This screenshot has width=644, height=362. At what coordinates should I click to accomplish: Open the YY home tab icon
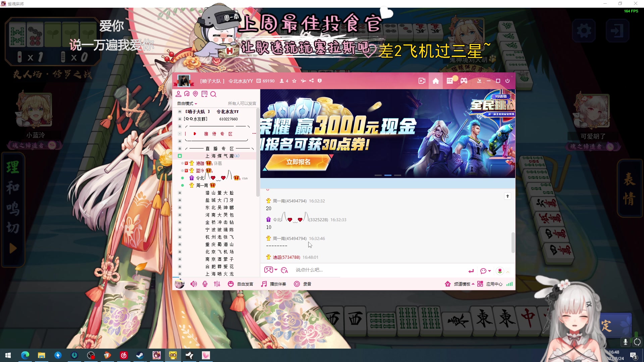(x=436, y=81)
